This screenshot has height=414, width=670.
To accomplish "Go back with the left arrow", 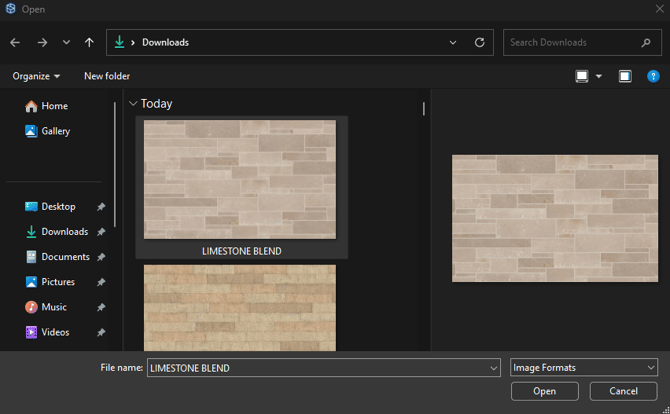I will pos(15,42).
